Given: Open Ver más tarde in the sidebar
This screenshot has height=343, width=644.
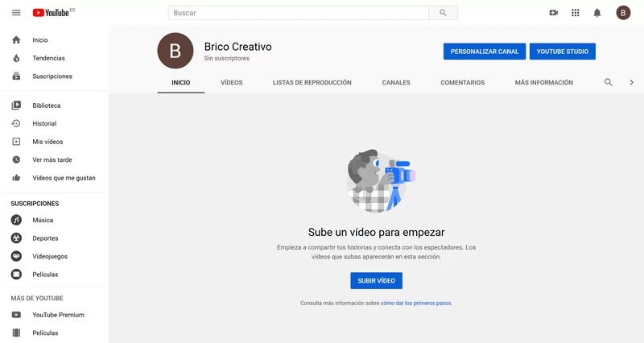Looking at the screenshot, I should pos(54,159).
